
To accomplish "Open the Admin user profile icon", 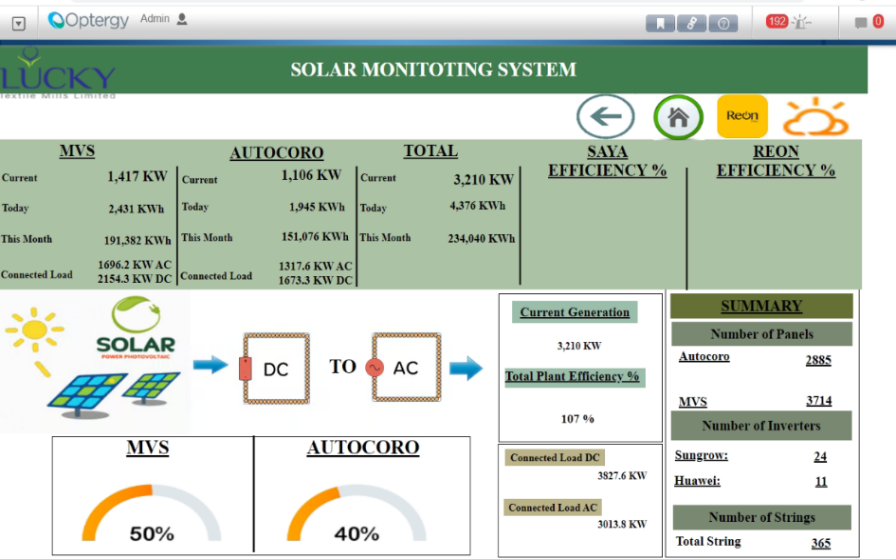I will click(x=182, y=19).
